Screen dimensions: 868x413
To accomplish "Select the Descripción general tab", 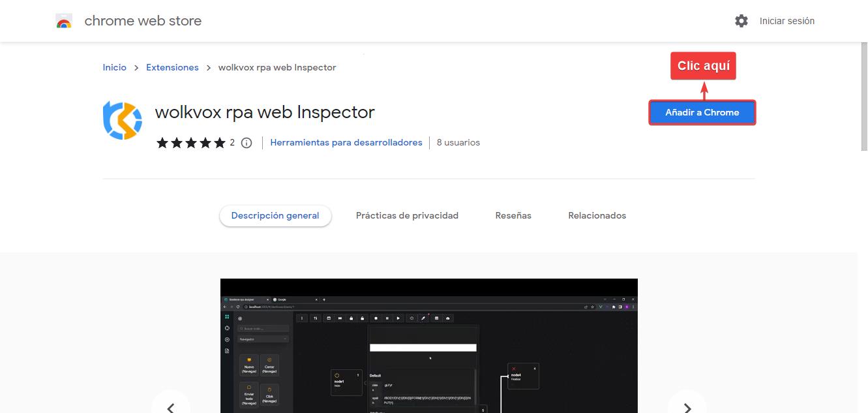I will click(275, 216).
